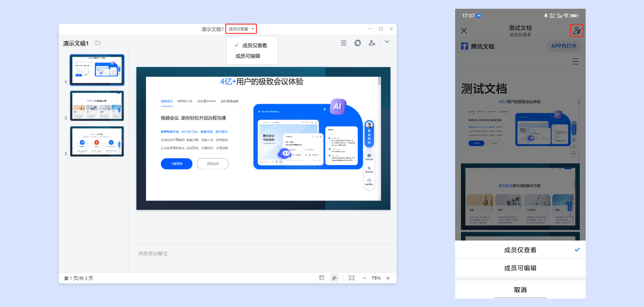This screenshot has height=307, width=644.
Task: Click the 75% zoom level
Action: click(x=376, y=278)
